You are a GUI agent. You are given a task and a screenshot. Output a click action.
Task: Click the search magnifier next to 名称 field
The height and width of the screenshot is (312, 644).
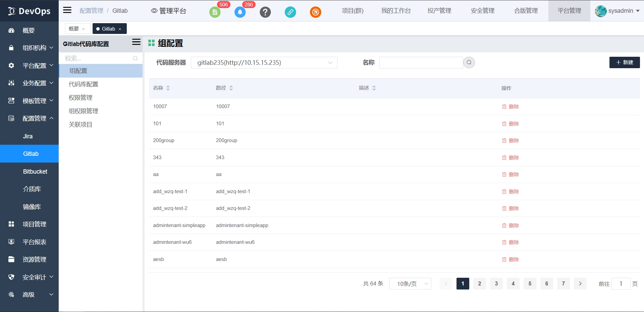[469, 62]
